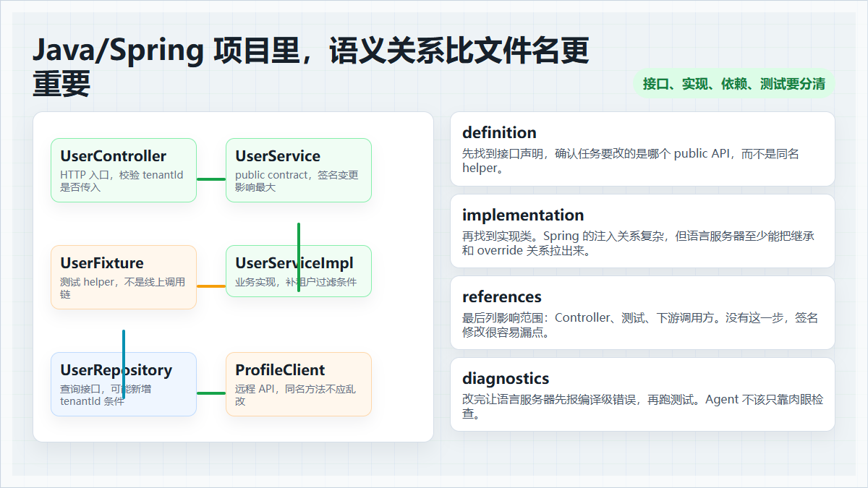Click the text 'public contract，签名变更影响最大'
Viewport: 868px width, 488px height.
click(x=297, y=181)
